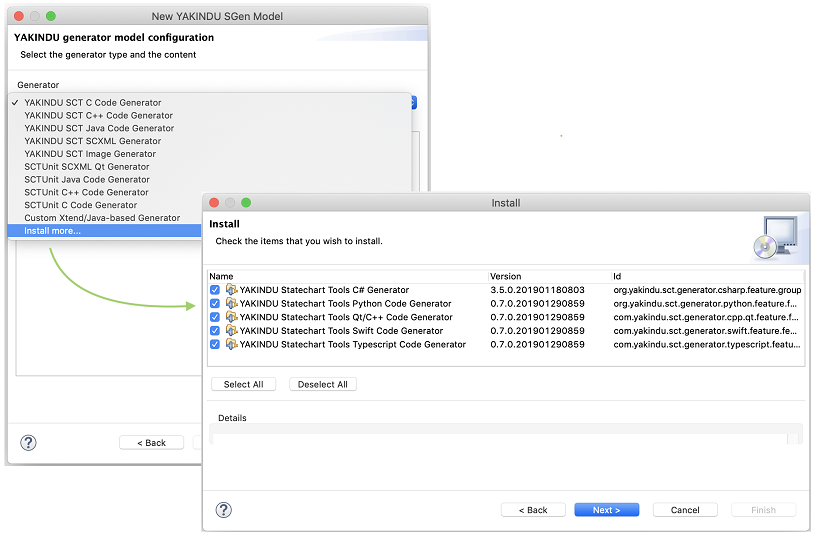Choose YAKINDU SCT C++ Code Generator

click(x=209, y=116)
